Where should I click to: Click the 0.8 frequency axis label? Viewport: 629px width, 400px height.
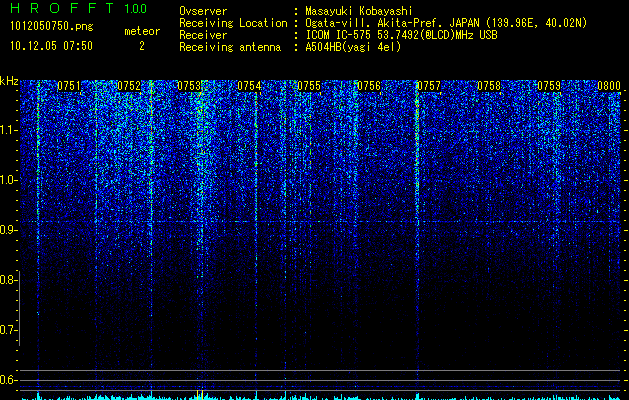(x=8, y=280)
